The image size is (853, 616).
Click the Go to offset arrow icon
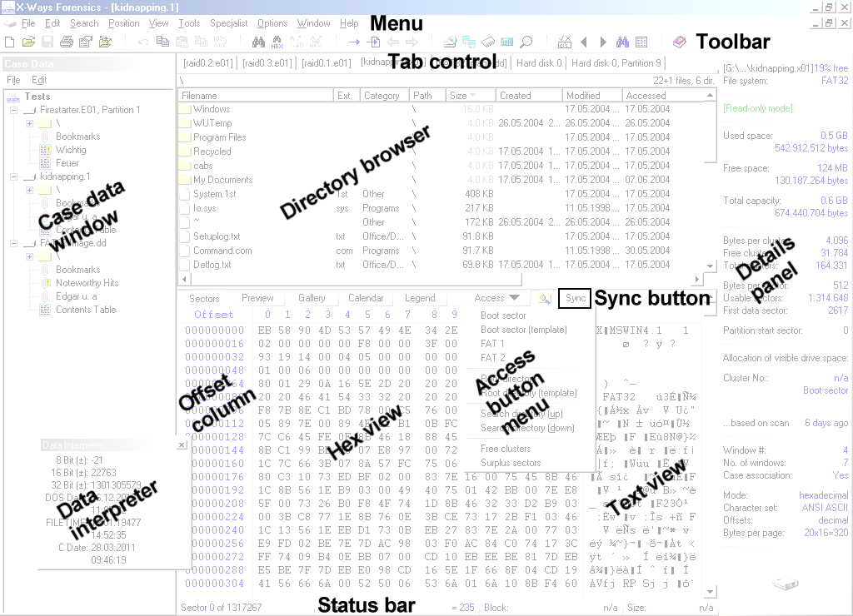click(354, 42)
